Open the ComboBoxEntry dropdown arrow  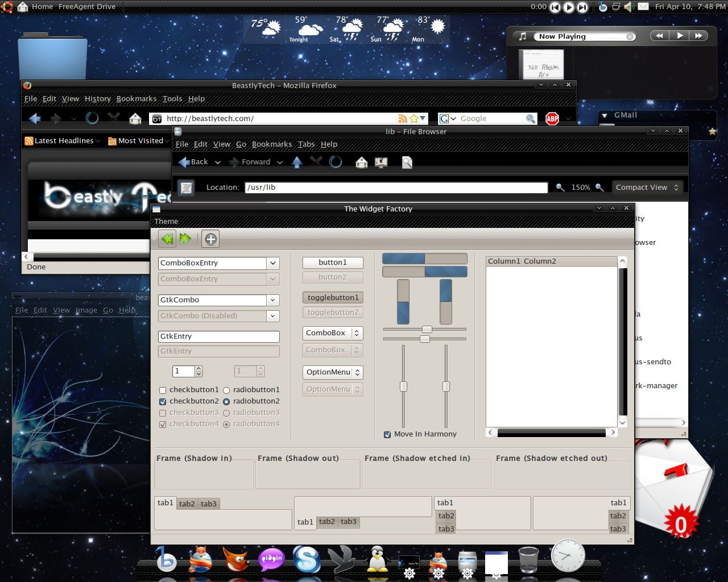click(274, 263)
